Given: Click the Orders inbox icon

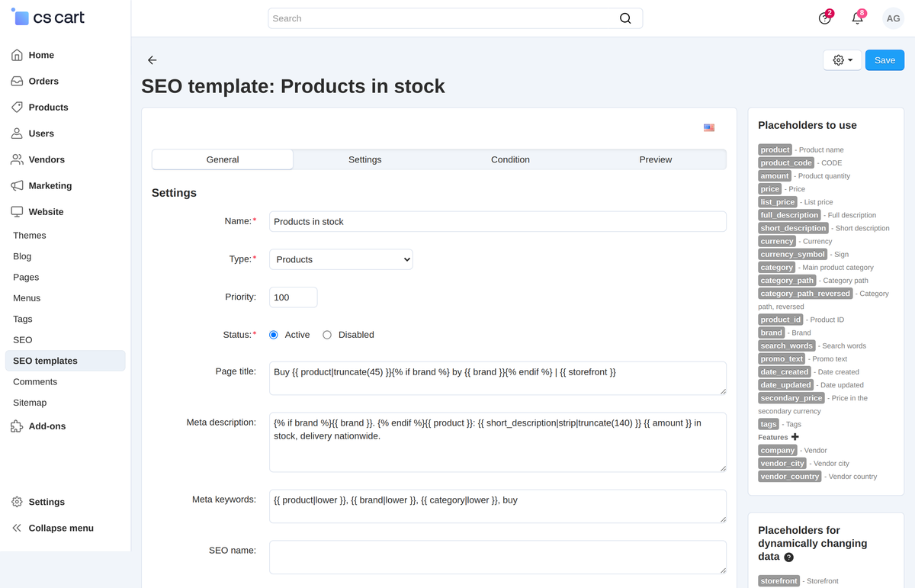Looking at the screenshot, I should pyautogui.click(x=17, y=81).
